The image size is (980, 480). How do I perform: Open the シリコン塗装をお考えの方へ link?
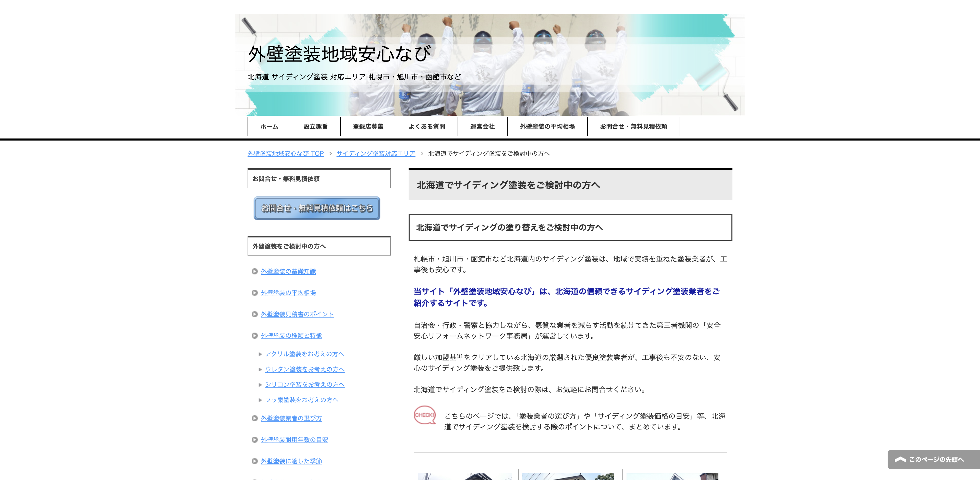click(x=304, y=385)
